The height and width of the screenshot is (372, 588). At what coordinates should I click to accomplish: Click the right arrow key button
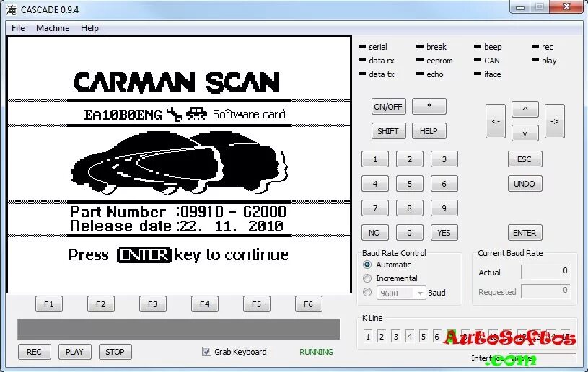click(555, 121)
